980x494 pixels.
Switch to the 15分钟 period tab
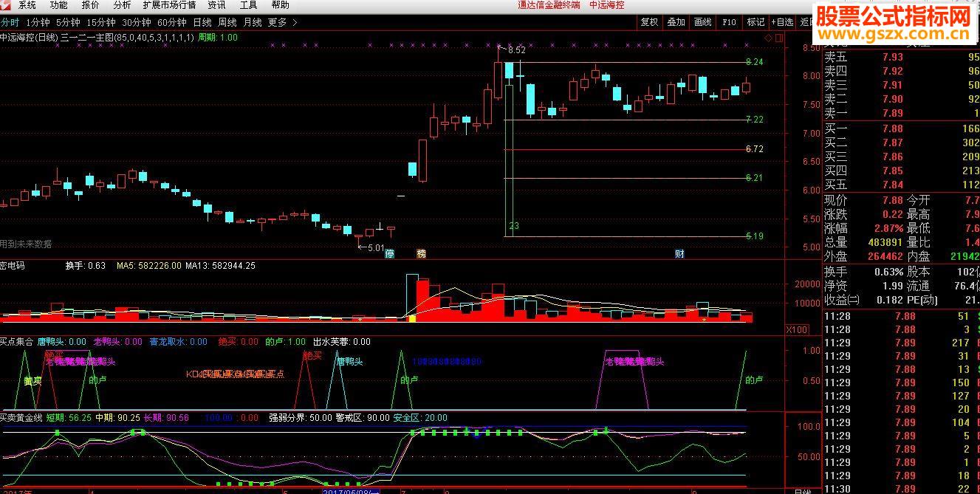click(100, 22)
